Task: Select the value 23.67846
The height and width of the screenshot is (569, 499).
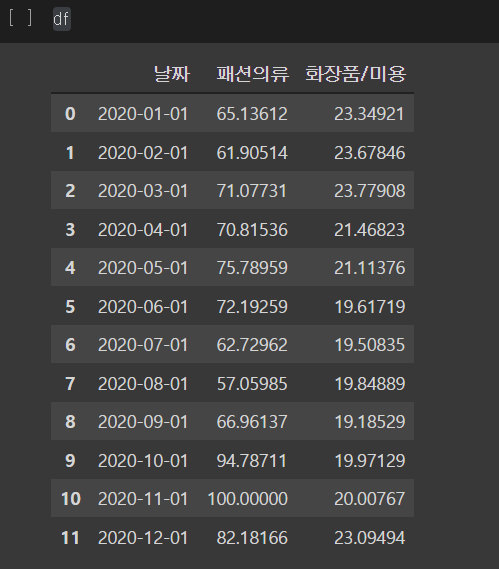Action: coord(369,153)
